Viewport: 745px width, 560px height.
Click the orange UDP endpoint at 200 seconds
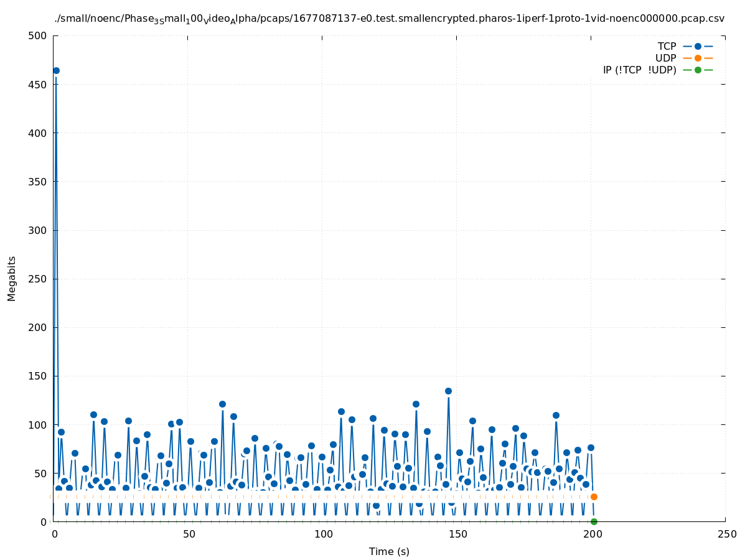pyautogui.click(x=594, y=497)
